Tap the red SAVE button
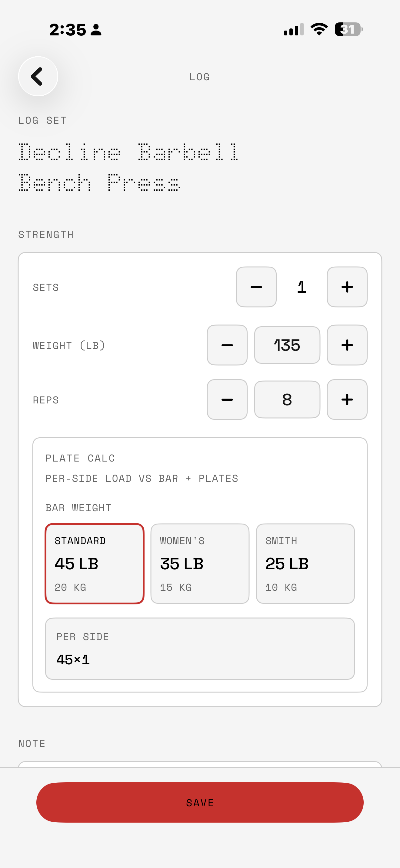The image size is (400, 868). (200, 802)
